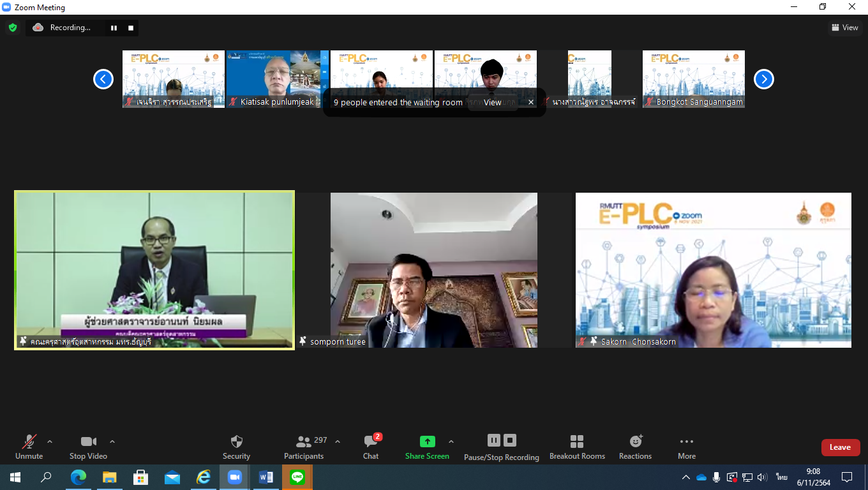
Task: Leave the meeting
Action: (841, 447)
